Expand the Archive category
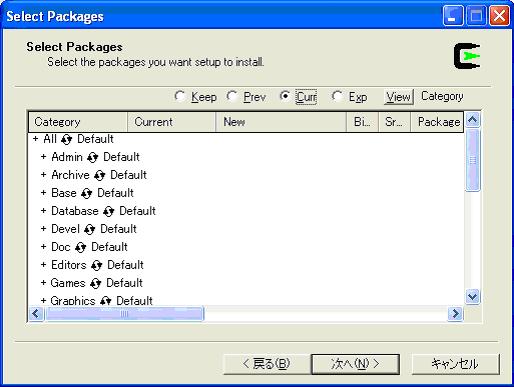 [43, 175]
